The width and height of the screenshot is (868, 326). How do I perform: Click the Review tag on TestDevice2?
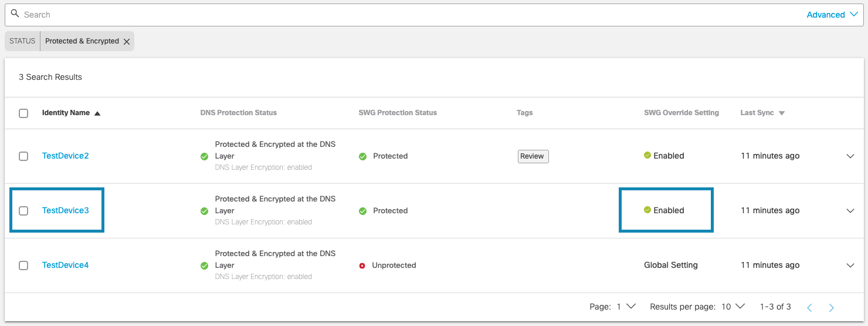coord(533,156)
